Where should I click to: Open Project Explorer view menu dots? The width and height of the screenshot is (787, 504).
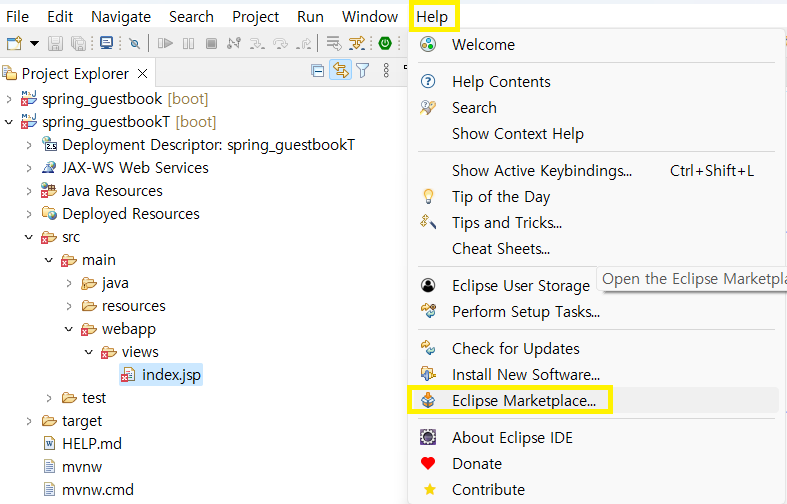click(386, 70)
